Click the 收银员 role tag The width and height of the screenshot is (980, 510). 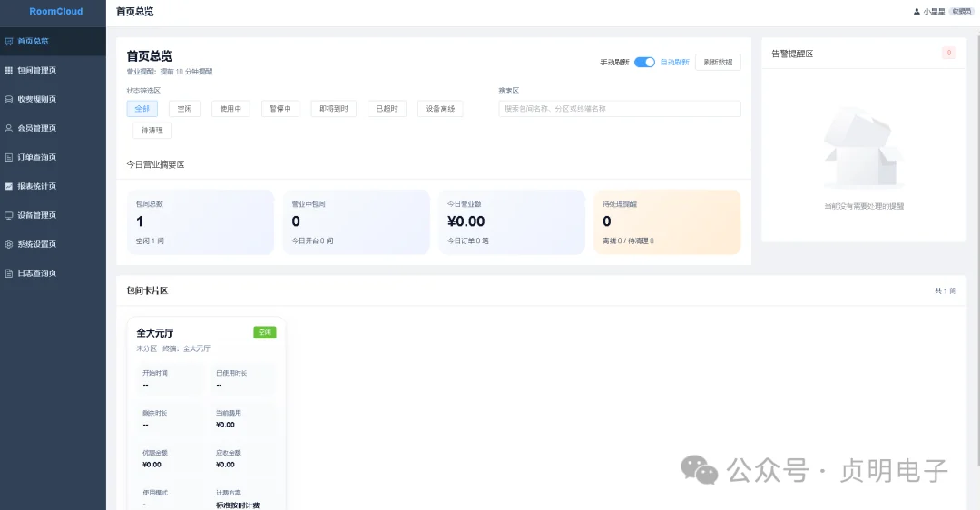point(961,11)
